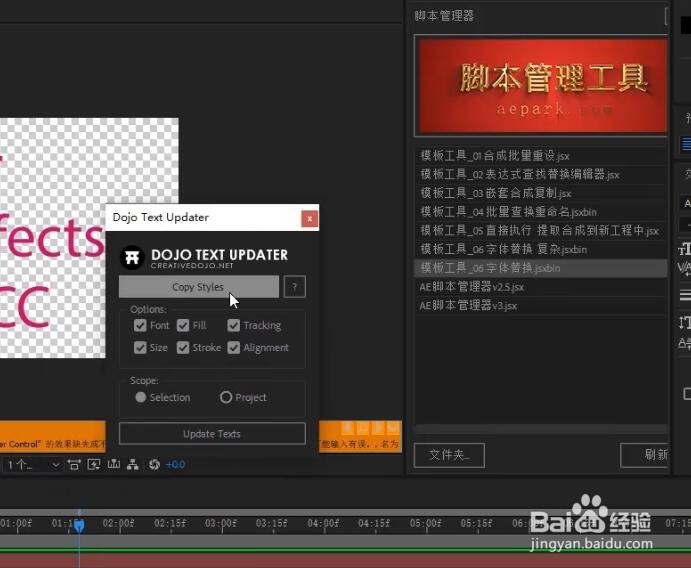Click the kerning V/A icon
691x568 pixels.
click(x=684, y=267)
